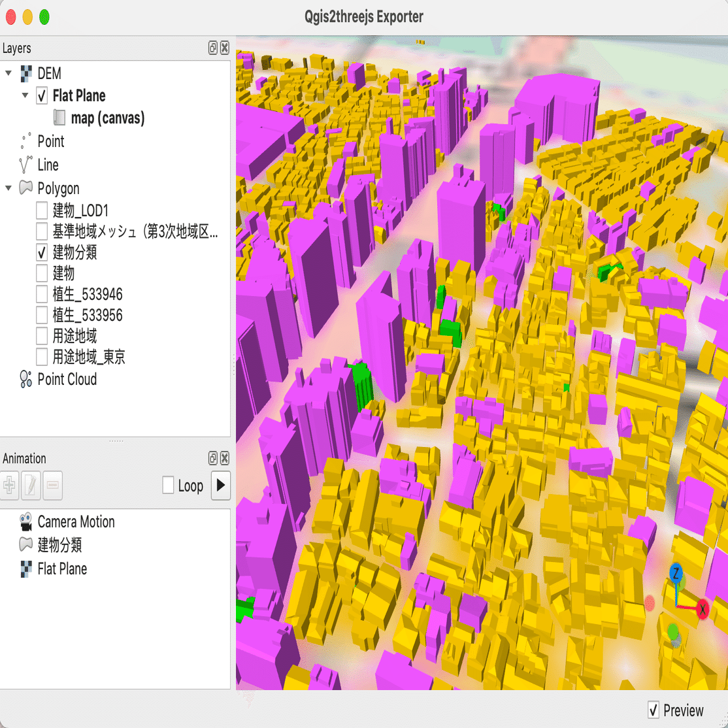Click the green Y axis gizmo dot
728x728 pixels.
coord(672,631)
